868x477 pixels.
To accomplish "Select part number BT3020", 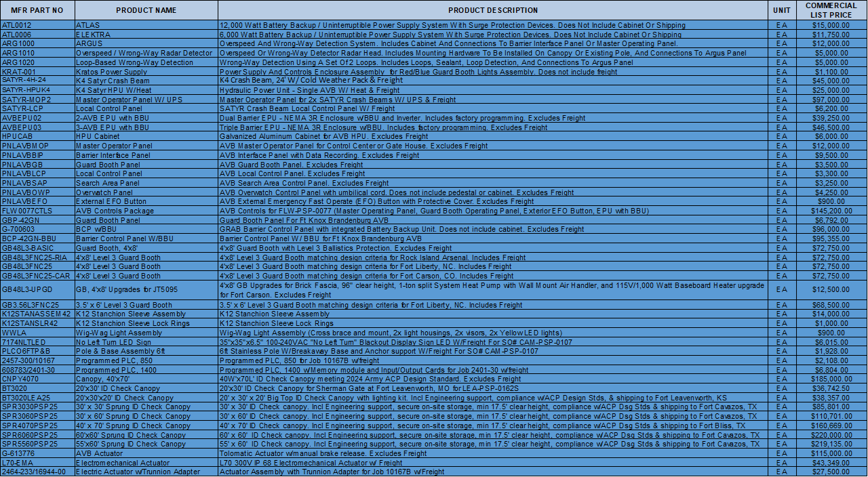I will point(37,388).
